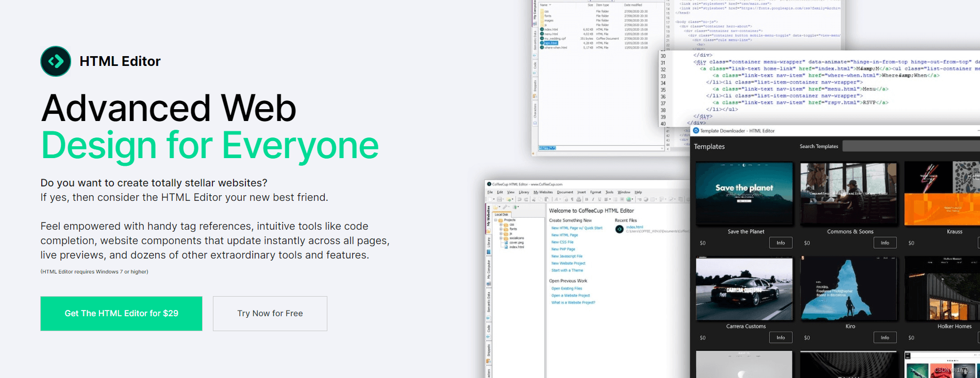The width and height of the screenshot is (980, 378).
Task: Click the Search Templates input field
Action: click(911, 146)
